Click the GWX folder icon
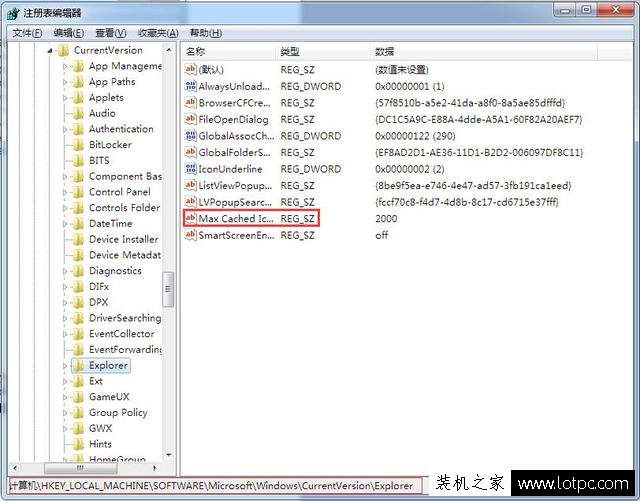Screen dimensions: 640x501 pyautogui.click(x=78, y=429)
